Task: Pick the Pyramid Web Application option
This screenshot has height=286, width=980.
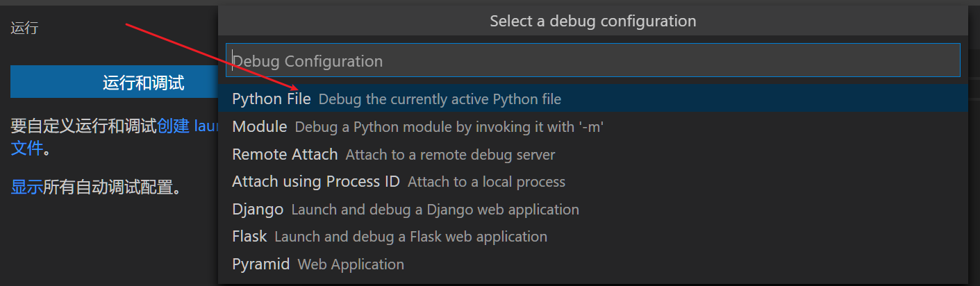Action: point(260,264)
